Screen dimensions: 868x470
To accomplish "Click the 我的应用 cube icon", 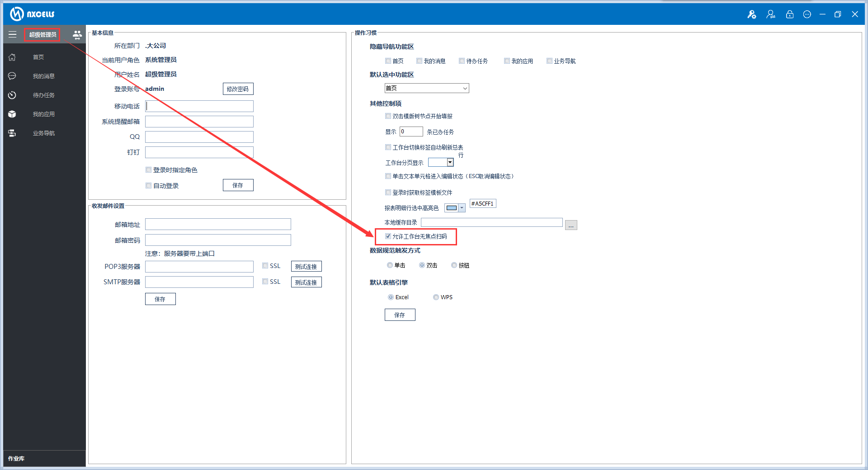I will [12, 114].
